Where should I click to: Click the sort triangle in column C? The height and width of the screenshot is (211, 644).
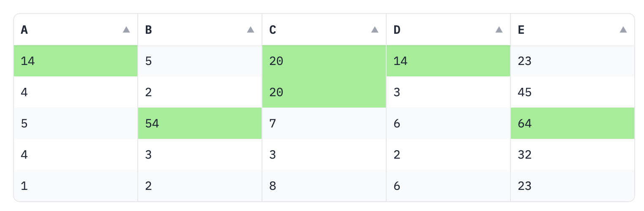coord(375,30)
